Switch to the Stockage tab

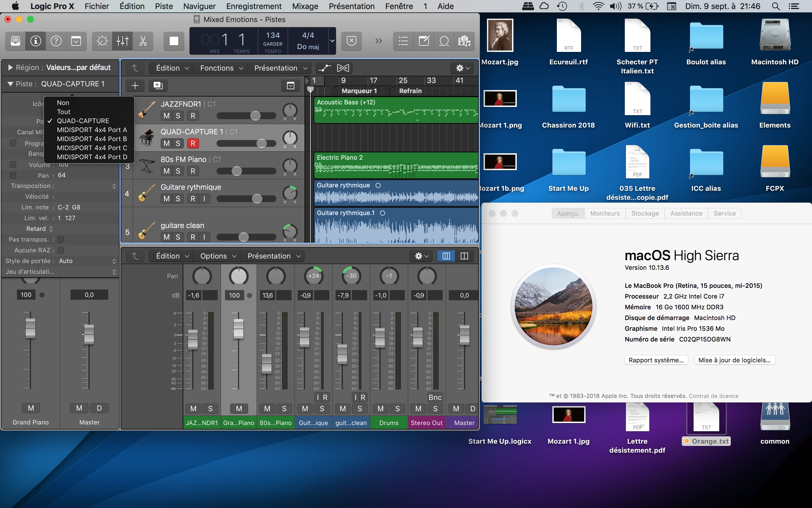[x=645, y=213]
